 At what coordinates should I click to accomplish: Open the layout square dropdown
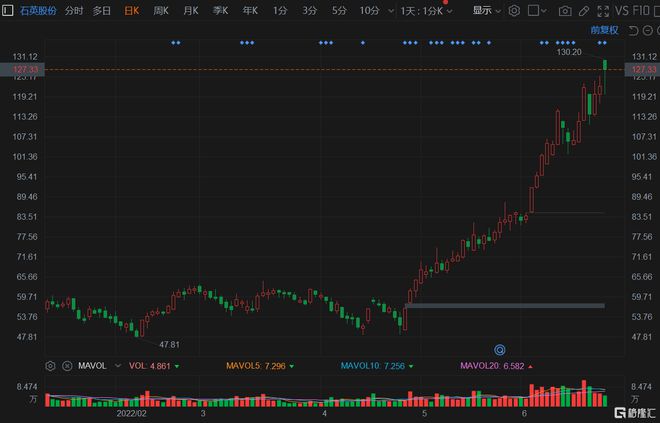point(535,11)
